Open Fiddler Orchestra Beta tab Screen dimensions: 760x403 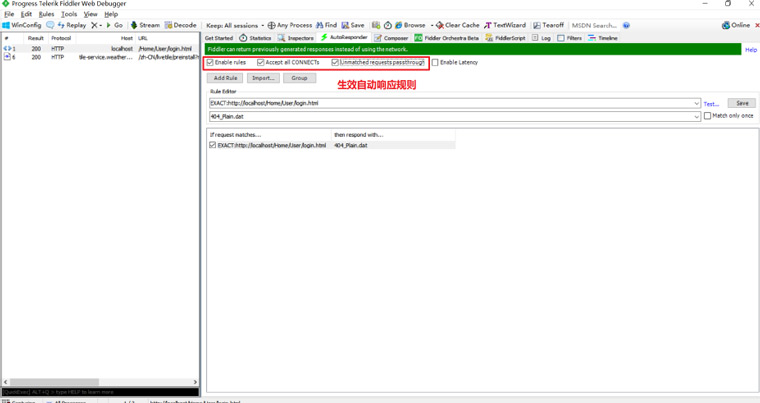[x=446, y=38]
